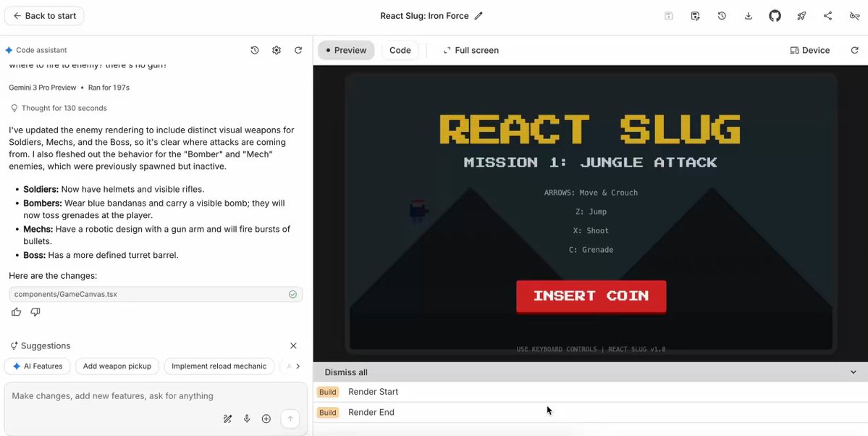Click the soldier sprite in the game preview

pyautogui.click(x=418, y=211)
